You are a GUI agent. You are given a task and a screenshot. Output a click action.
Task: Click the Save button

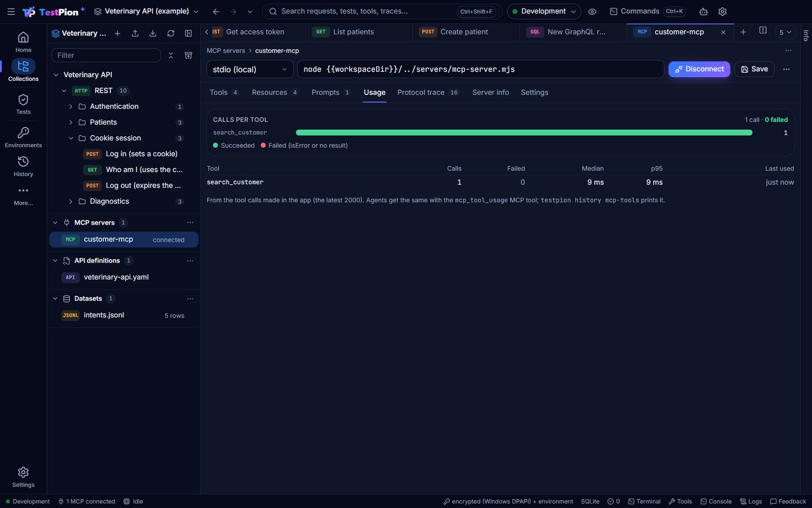[754, 69]
